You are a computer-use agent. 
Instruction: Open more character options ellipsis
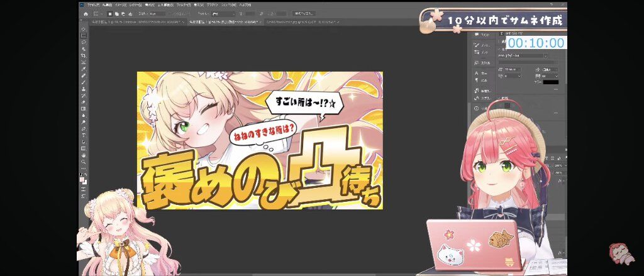(555, 89)
